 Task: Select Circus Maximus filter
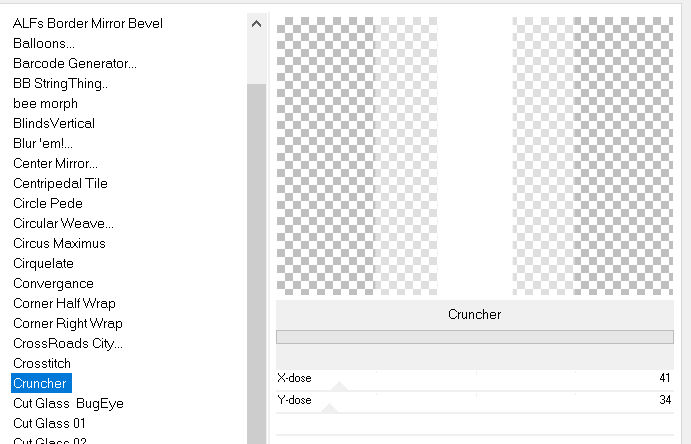59,243
